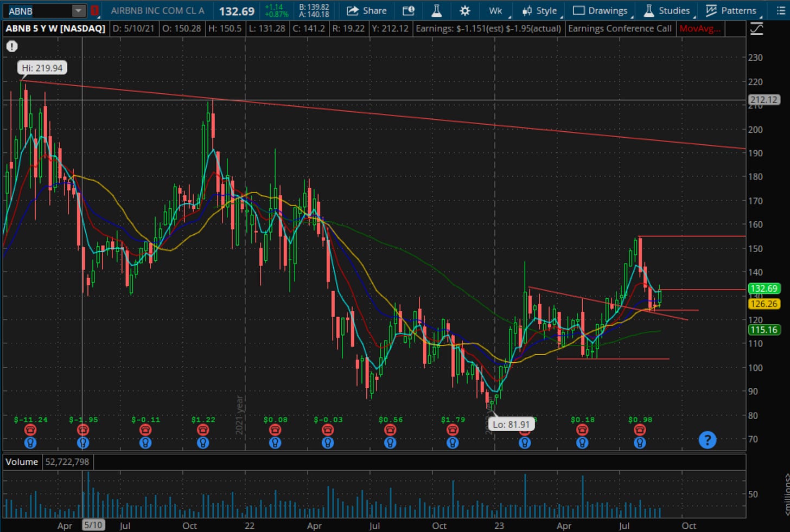Click the blue lightbulb icon under $-0.11
Image resolution: width=790 pixels, height=532 pixels.
(x=145, y=443)
